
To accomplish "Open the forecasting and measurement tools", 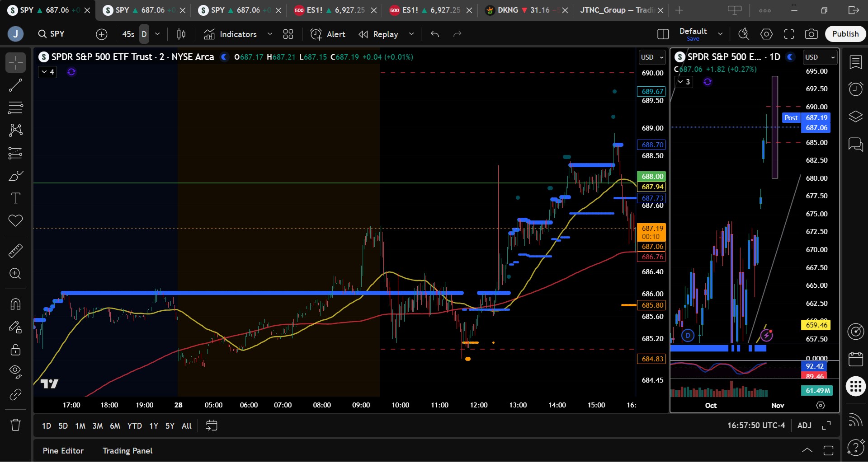I will (15, 153).
